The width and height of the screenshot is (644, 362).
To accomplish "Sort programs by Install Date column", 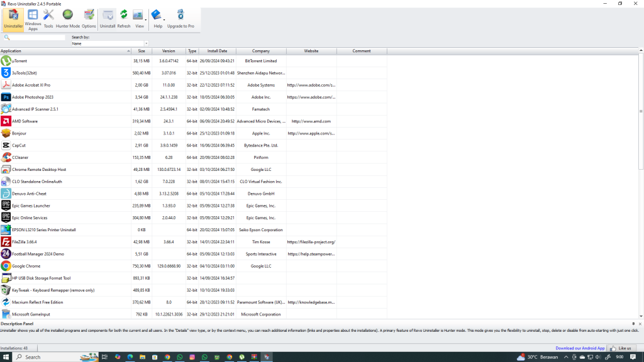I will pos(217,51).
